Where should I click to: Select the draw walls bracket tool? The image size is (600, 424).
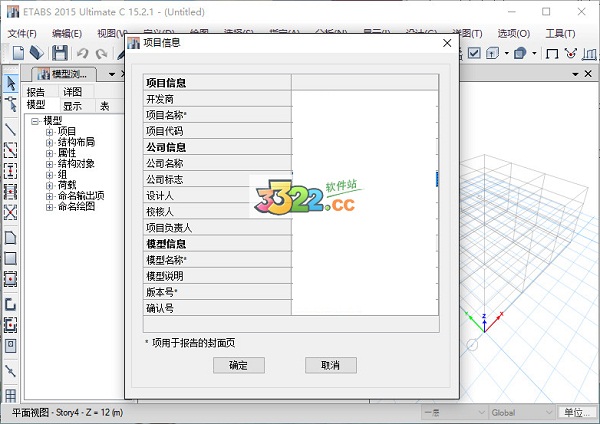10,304
